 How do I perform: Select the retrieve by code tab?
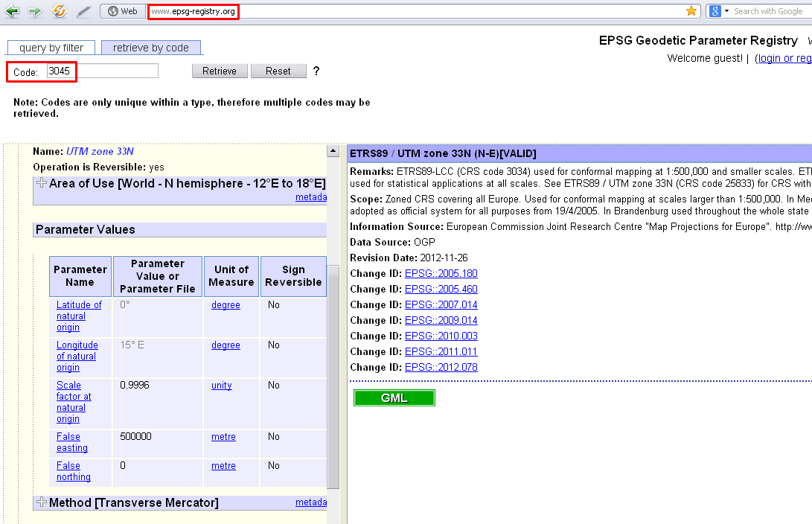click(x=151, y=48)
